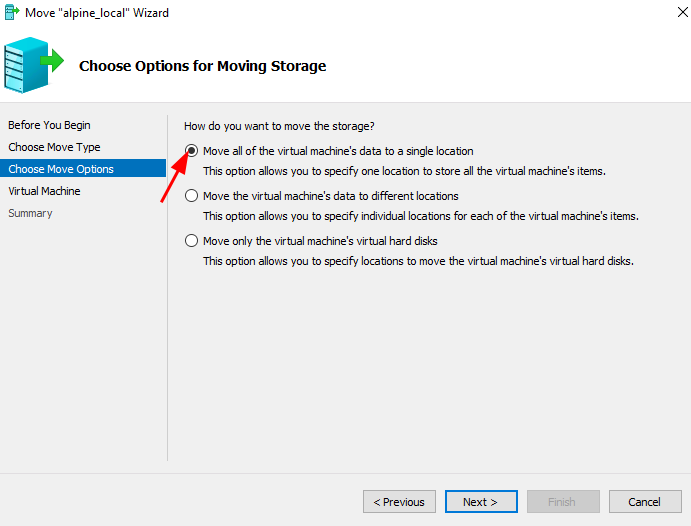Click the greyed-out Finish button
This screenshot has width=691, height=526.
coord(563,502)
